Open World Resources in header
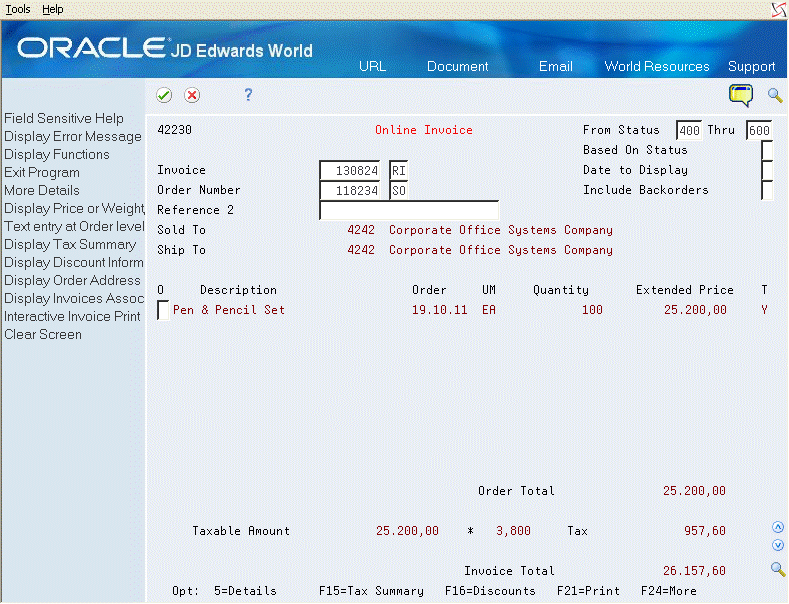The image size is (789, 604). coord(657,66)
